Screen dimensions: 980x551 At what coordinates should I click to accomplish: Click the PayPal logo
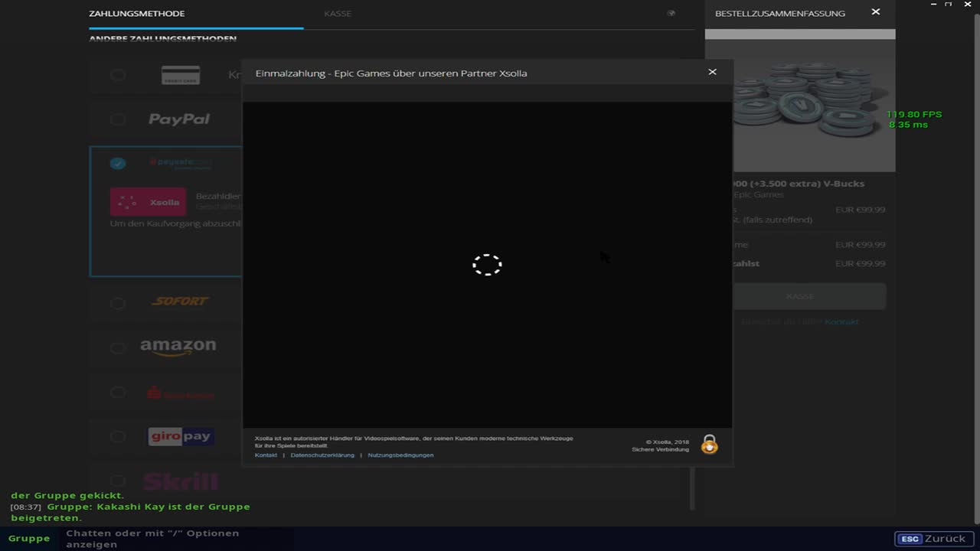(179, 119)
